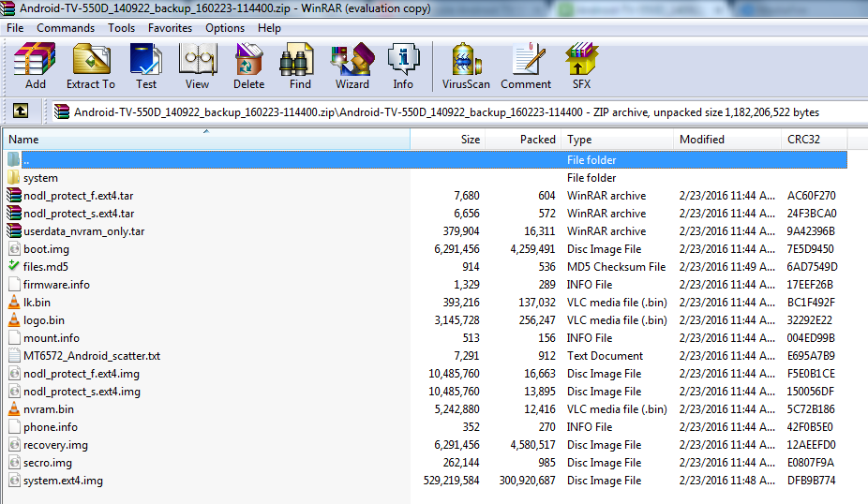Open the Options menu
This screenshot has height=504, width=868.
pyautogui.click(x=225, y=28)
